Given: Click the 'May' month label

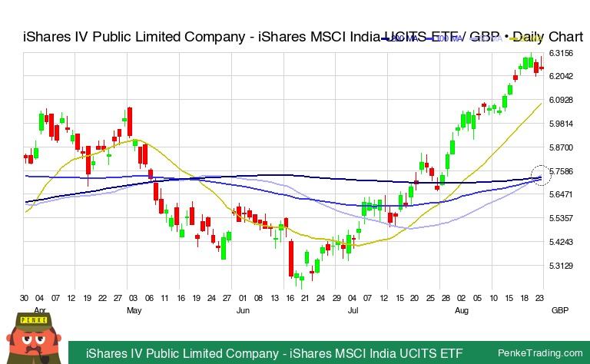Looking at the screenshot, I should [134, 310].
